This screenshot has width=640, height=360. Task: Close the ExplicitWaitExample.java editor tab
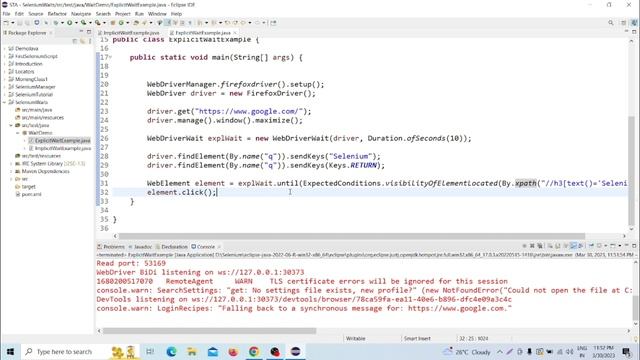click(x=235, y=33)
